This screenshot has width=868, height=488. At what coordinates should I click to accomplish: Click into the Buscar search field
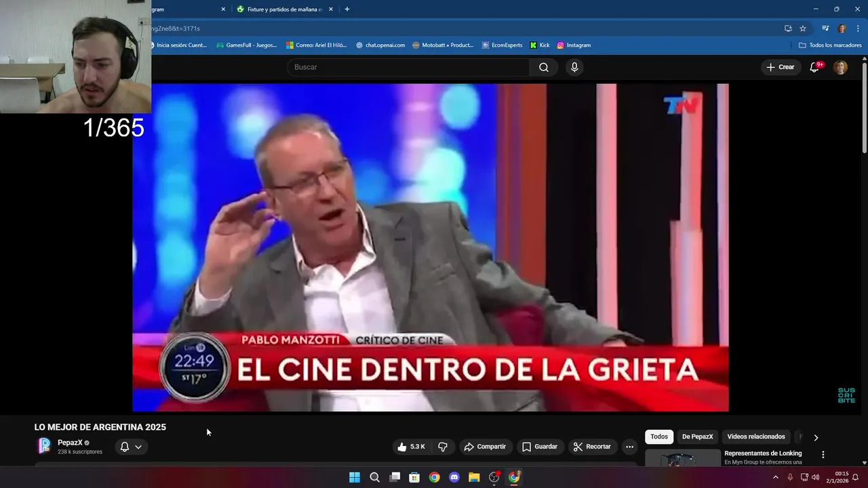(x=408, y=67)
